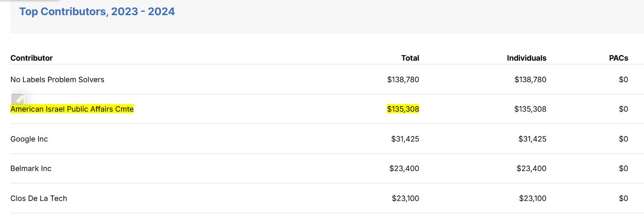Select the No Labels Problem Solvers row name
The height and width of the screenshot is (214, 644).
(57, 80)
